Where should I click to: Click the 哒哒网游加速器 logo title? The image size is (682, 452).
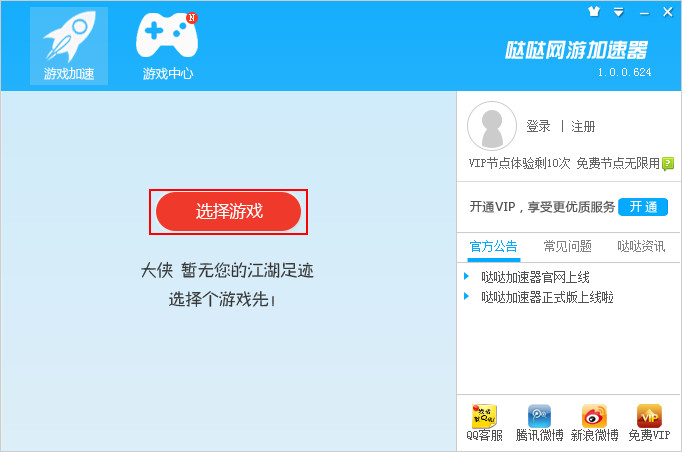point(576,50)
